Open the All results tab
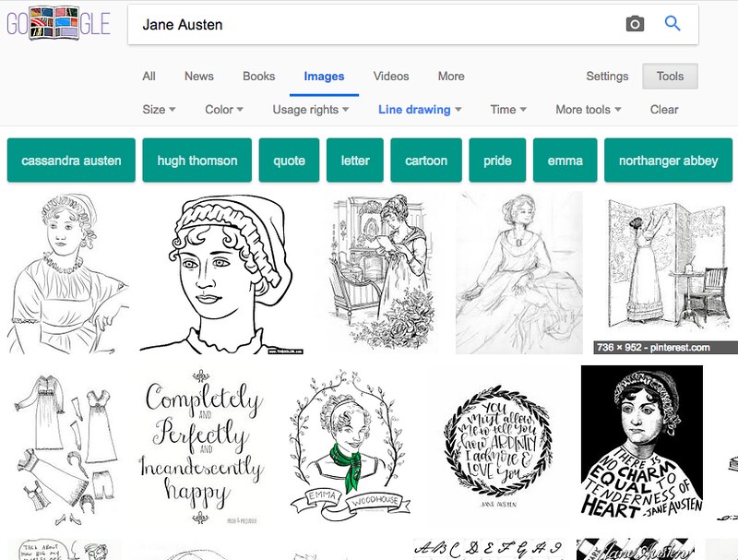This screenshot has height=560, width=738. pos(149,77)
